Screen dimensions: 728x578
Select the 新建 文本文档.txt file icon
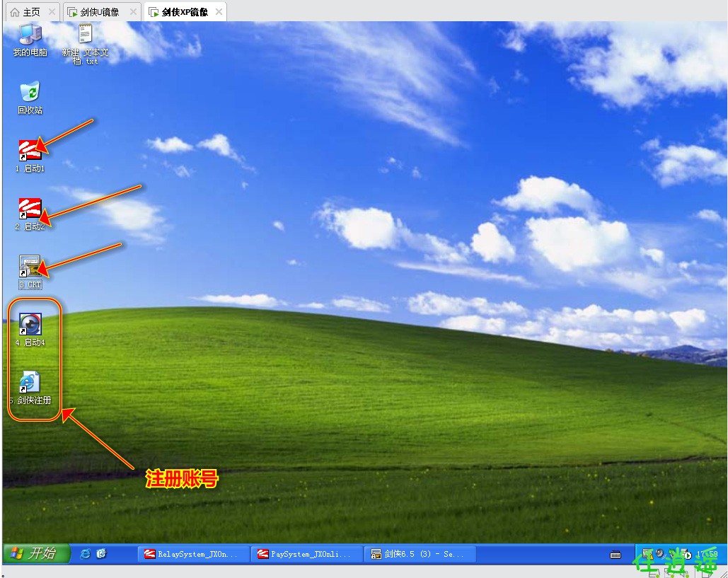click(x=85, y=45)
